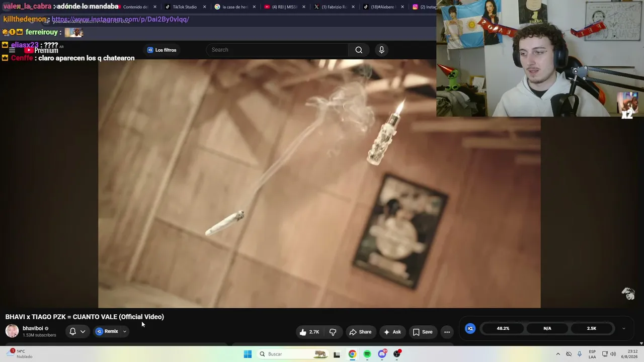644x362 pixels.
Task: Open Windows taskbar Buscar search box
Action: coord(292,354)
